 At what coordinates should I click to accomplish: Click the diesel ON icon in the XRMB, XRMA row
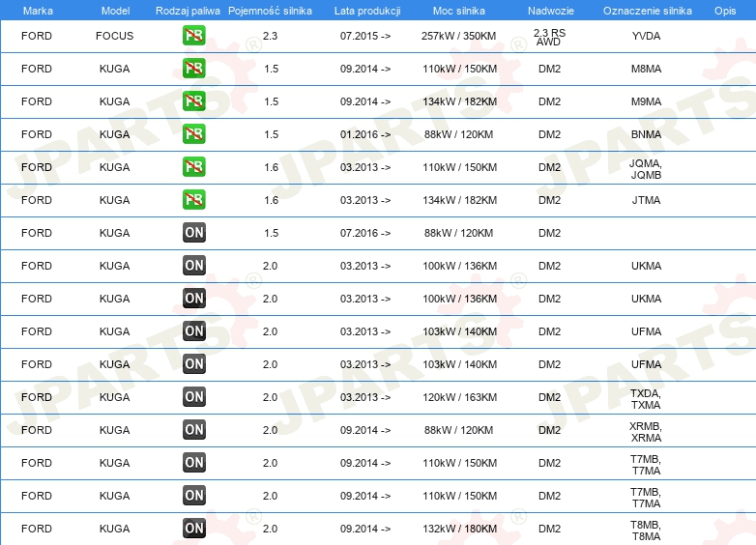click(193, 430)
